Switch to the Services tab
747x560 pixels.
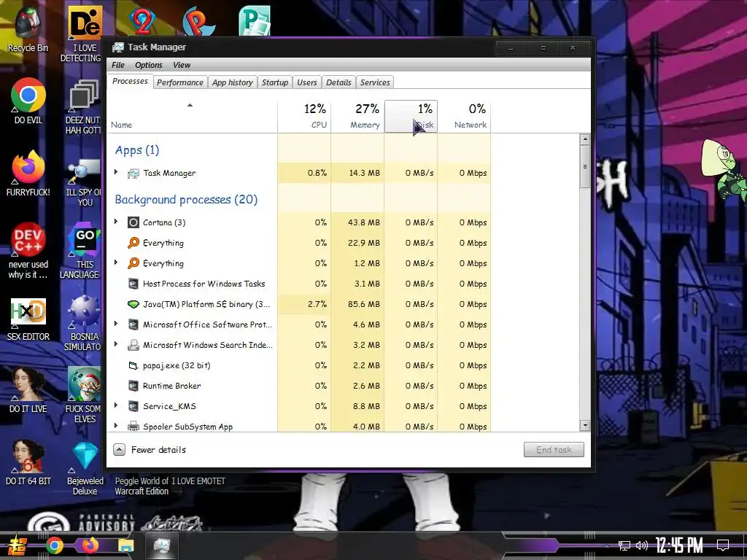375,82
